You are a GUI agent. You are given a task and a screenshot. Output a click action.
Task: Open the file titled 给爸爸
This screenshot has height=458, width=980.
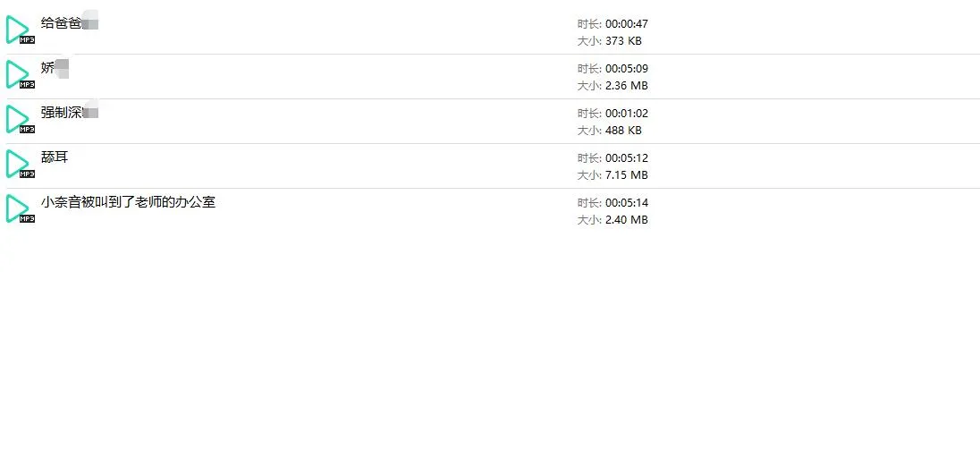click(x=61, y=23)
